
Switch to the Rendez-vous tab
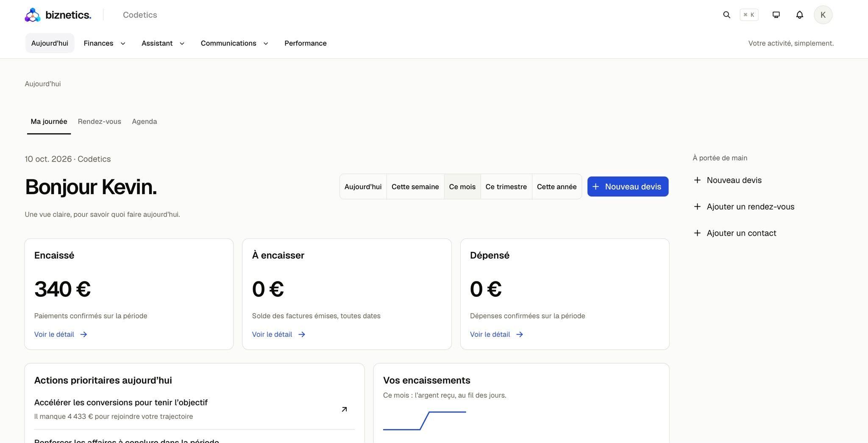100,122
